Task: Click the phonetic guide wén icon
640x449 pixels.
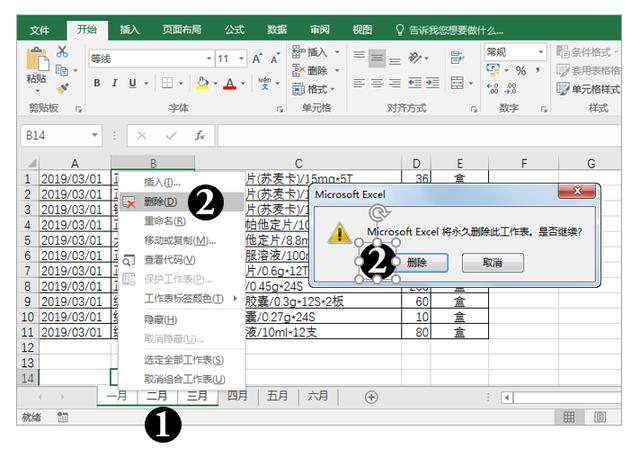Action: point(264,83)
